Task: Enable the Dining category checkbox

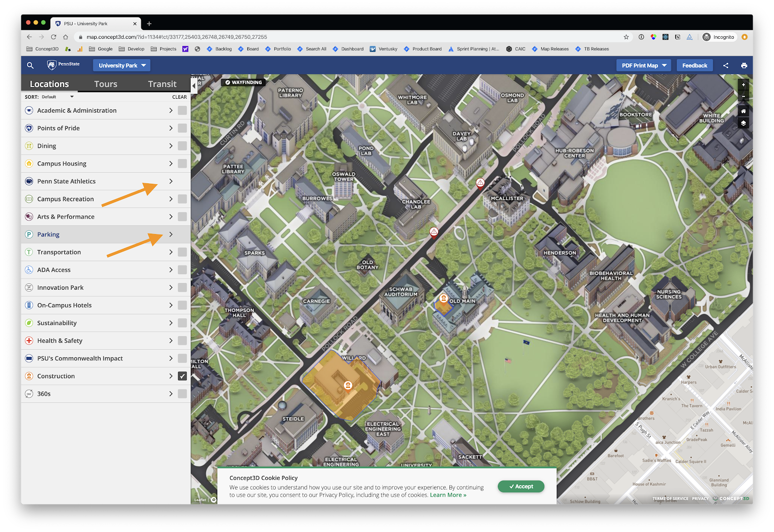Action: (x=182, y=146)
